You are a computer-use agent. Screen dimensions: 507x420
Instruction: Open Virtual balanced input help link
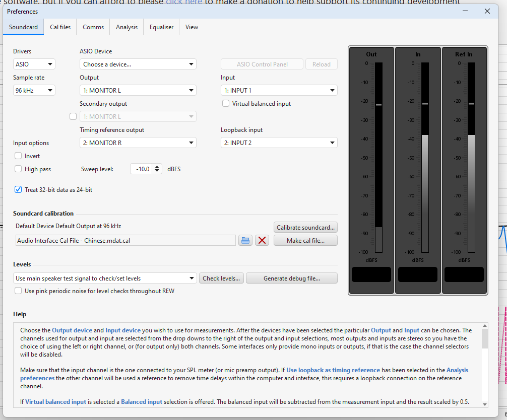pyautogui.click(x=55, y=401)
